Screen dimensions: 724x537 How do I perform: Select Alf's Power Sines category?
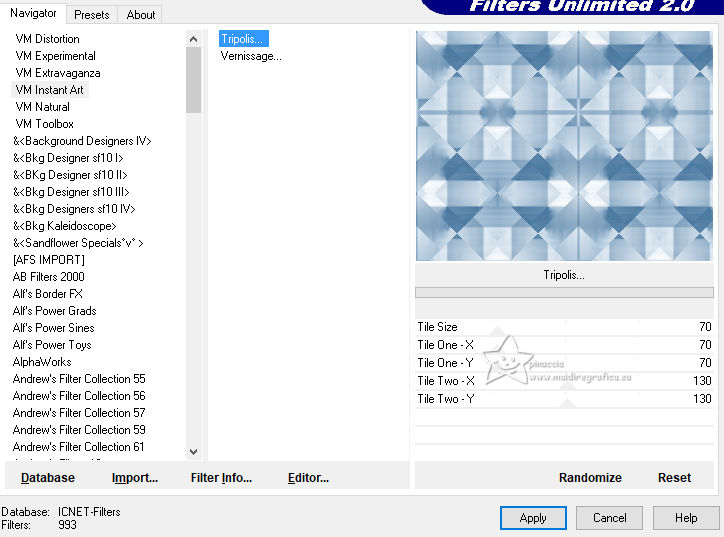point(54,328)
